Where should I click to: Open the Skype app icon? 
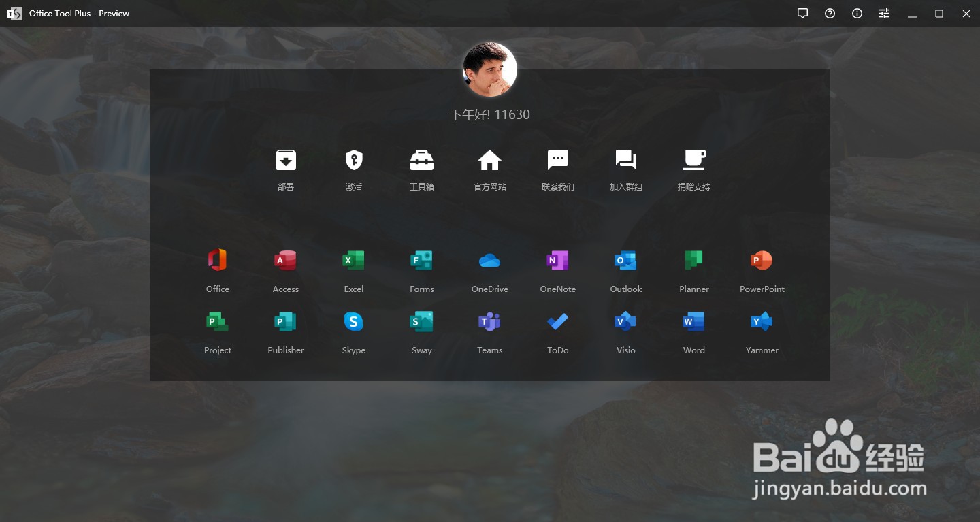click(354, 321)
